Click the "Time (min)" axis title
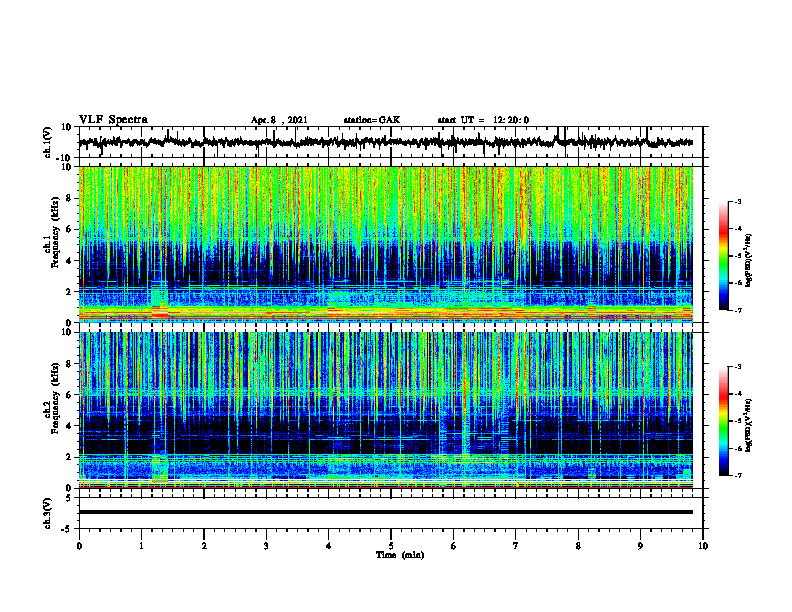The height and width of the screenshot is (612, 792). [400, 555]
